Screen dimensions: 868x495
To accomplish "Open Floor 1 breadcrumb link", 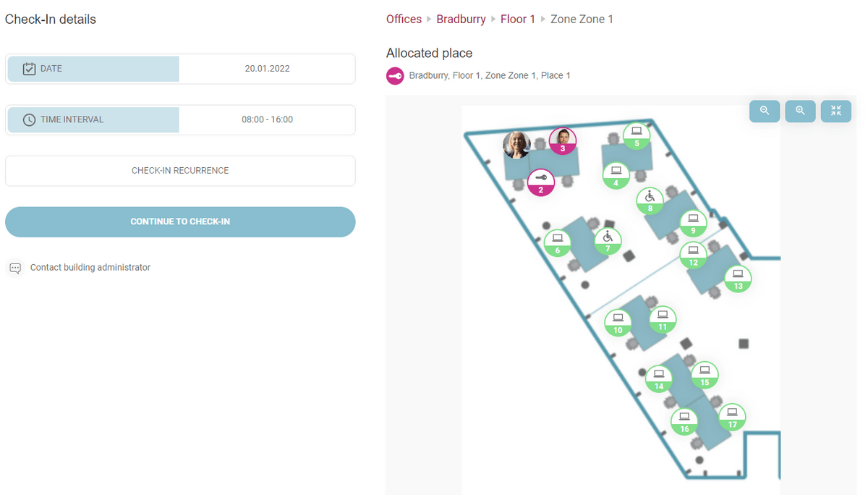I will click(x=517, y=20).
